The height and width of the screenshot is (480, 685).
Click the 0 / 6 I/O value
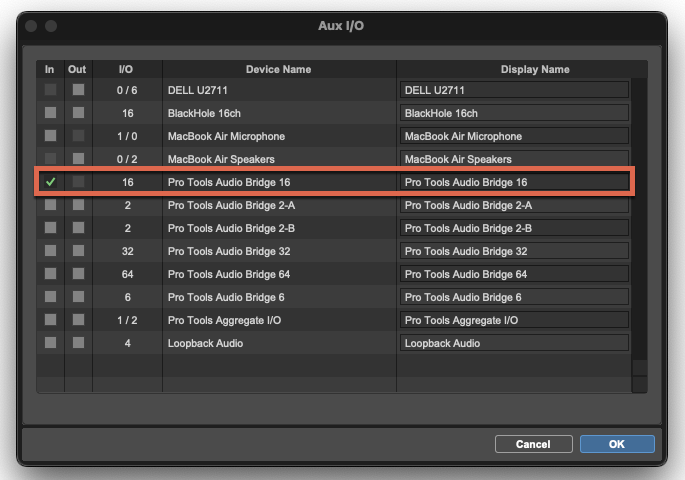[x=127, y=90]
